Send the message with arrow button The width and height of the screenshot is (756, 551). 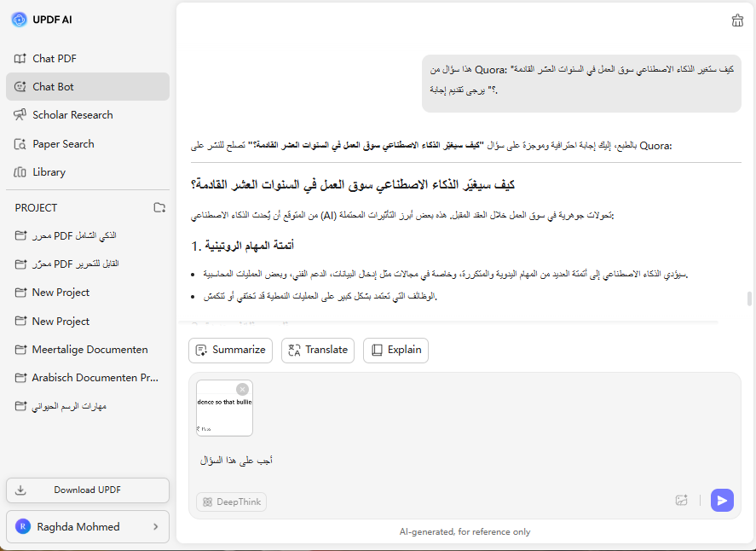coord(722,501)
